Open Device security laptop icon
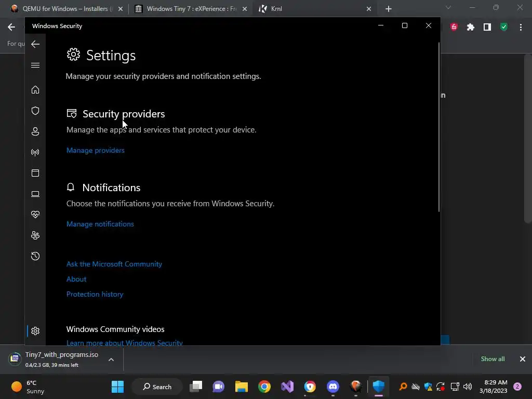 coord(35,194)
